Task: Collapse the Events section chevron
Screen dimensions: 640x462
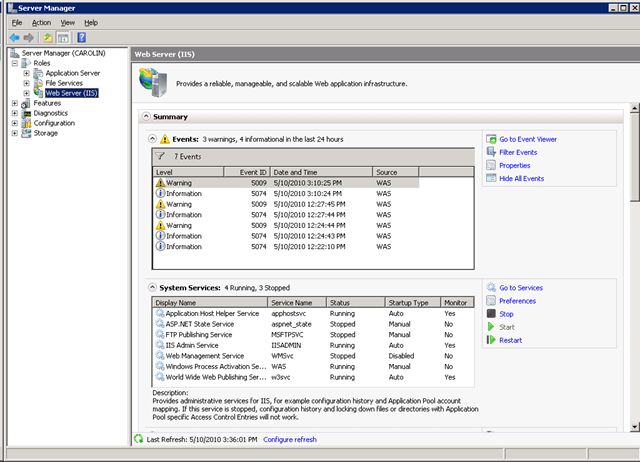Action: click(152, 139)
